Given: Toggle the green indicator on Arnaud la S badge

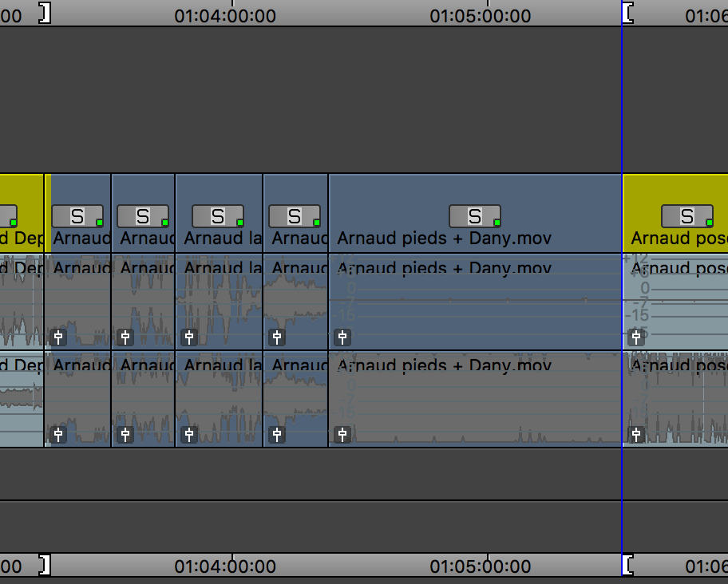Looking at the screenshot, I should pos(239,223).
